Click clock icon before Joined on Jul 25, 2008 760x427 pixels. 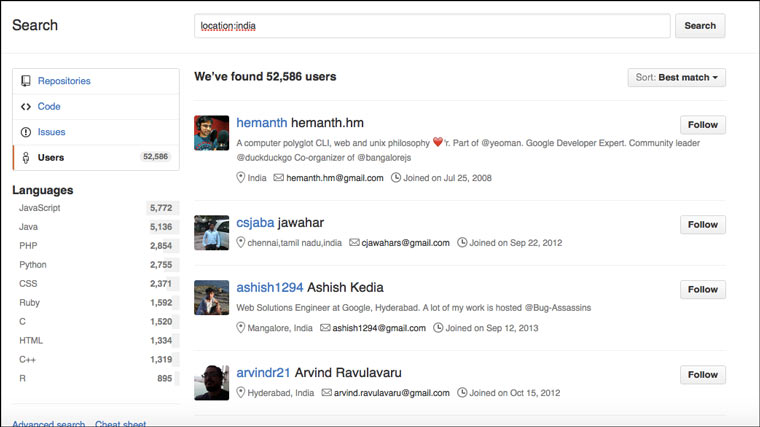pos(396,177)
